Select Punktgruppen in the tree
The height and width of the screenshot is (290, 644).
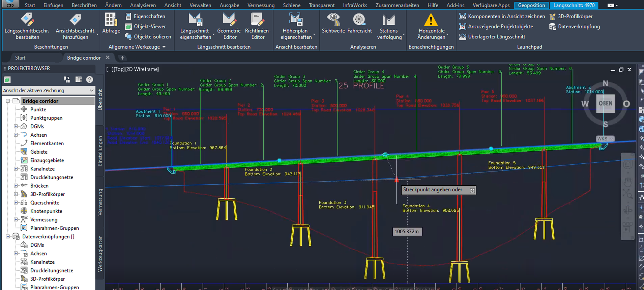point(46,118)
